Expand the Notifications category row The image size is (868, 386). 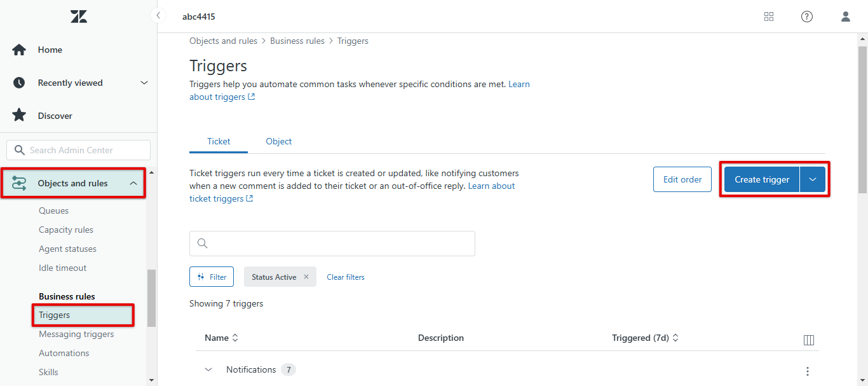click(x=208, y=369)
